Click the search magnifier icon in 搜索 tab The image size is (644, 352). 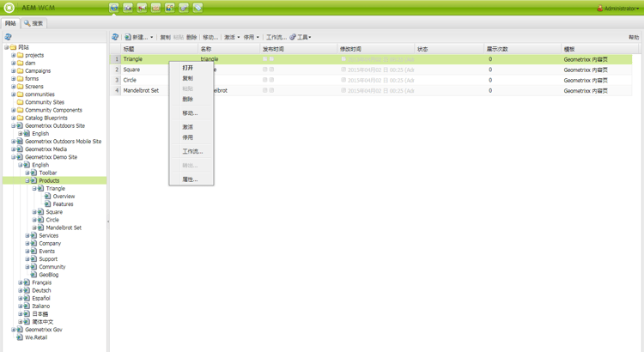(x=27, y=23)
